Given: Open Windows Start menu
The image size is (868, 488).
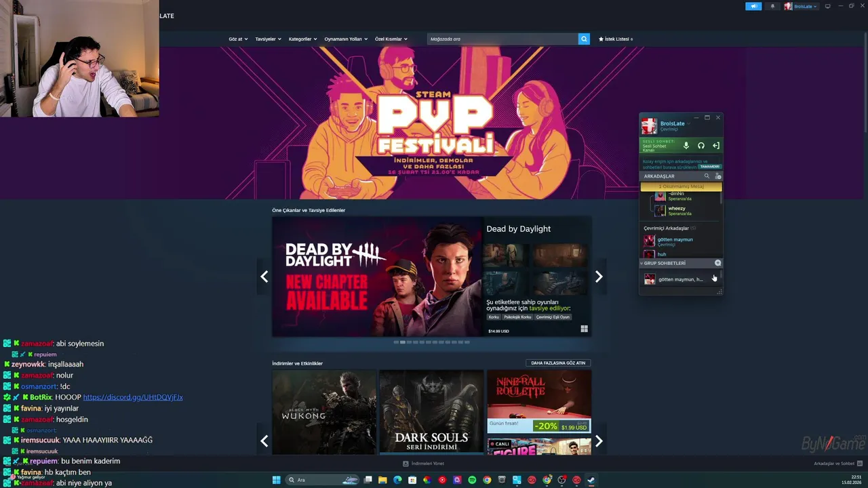Looking at the screenshot, I should (276, 480).
